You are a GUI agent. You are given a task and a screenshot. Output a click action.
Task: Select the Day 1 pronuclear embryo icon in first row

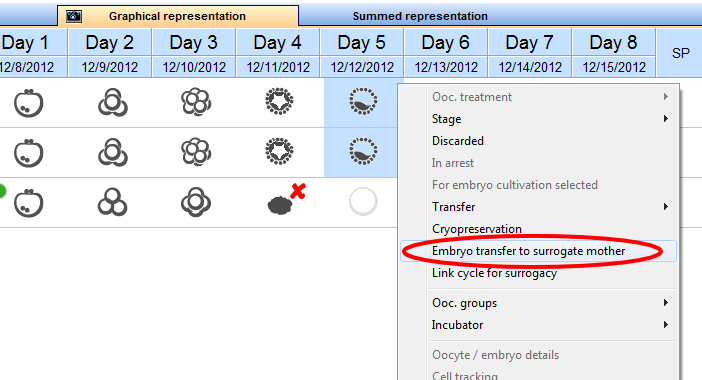point(28,103)
